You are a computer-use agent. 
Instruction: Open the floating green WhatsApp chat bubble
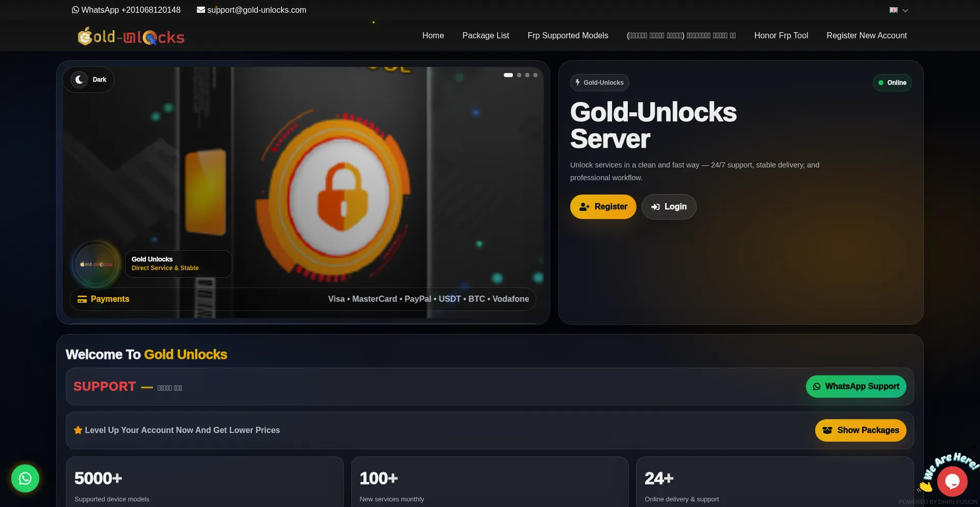[x=25, y=478]
